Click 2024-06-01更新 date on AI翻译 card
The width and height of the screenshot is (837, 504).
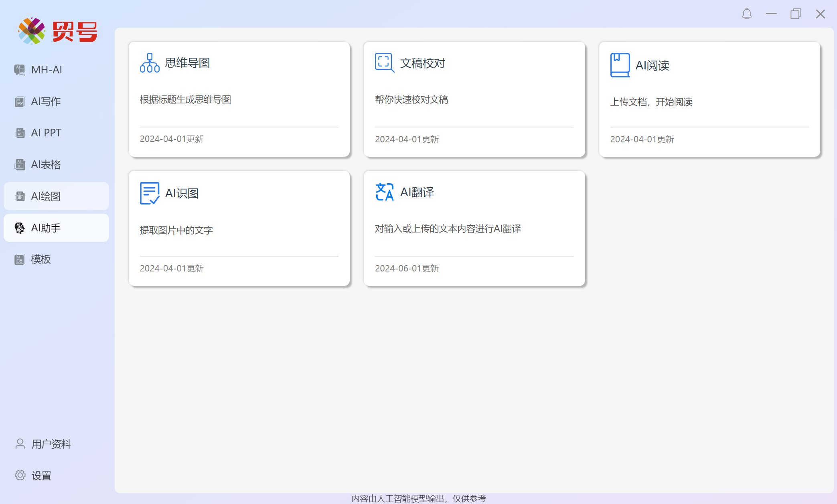click(x=407, y=269)
